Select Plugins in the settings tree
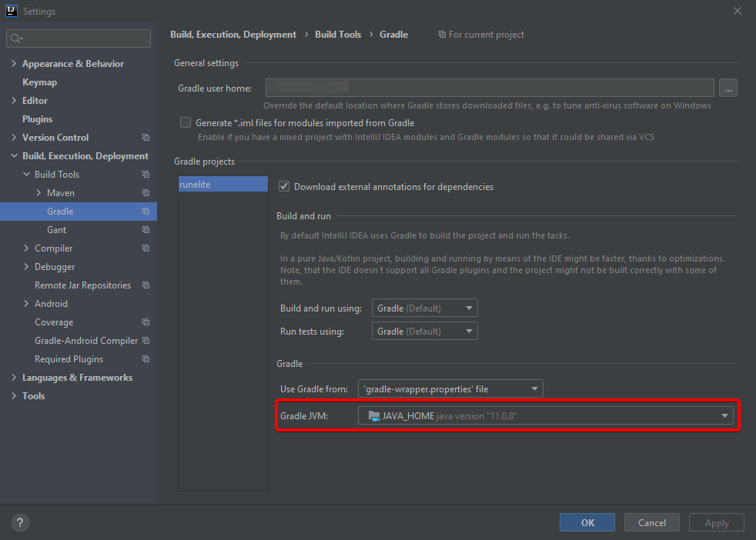756x540 pixels. point(37,119)
